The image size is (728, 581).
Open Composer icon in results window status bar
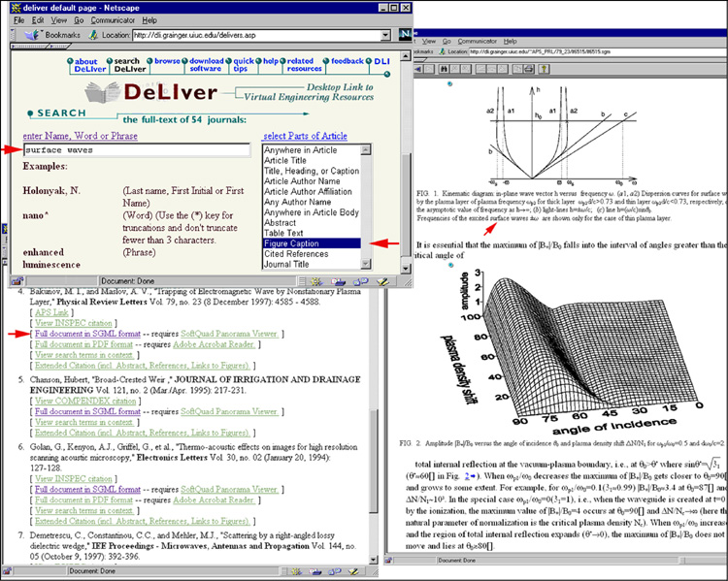pos(353,571)
